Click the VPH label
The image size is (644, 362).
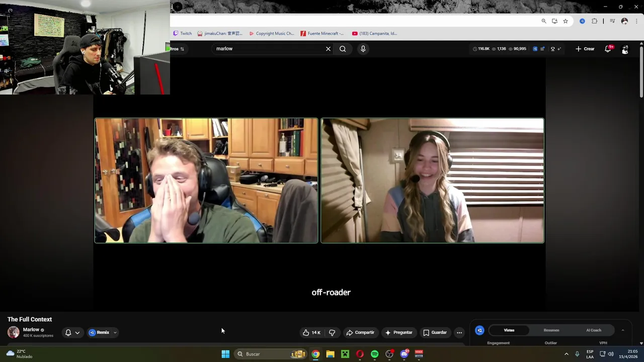[603, 343]
